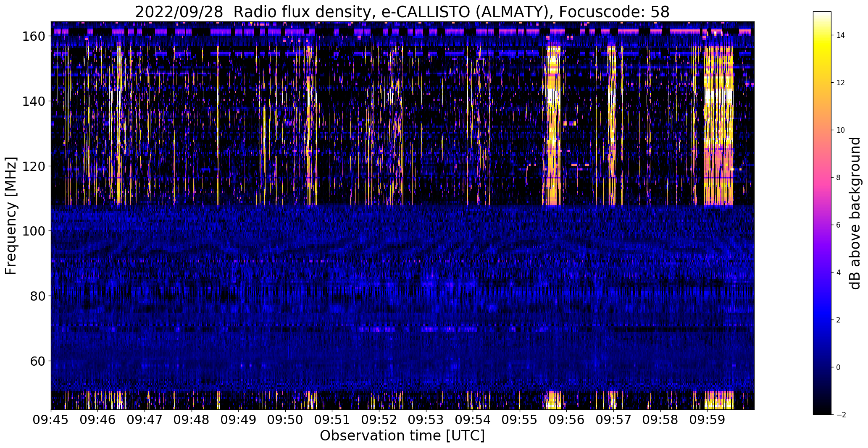The height and width of the screenshot is (448, 868).
Task: Click the 160 frequency tick label
Action: click(34, 36)
